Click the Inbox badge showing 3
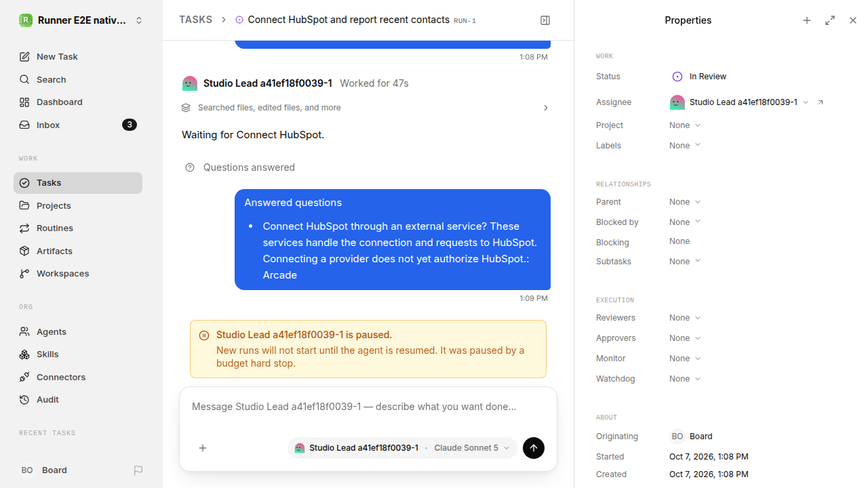The height and width of the screenshot is (488, 868). click(x=130, y=125)
